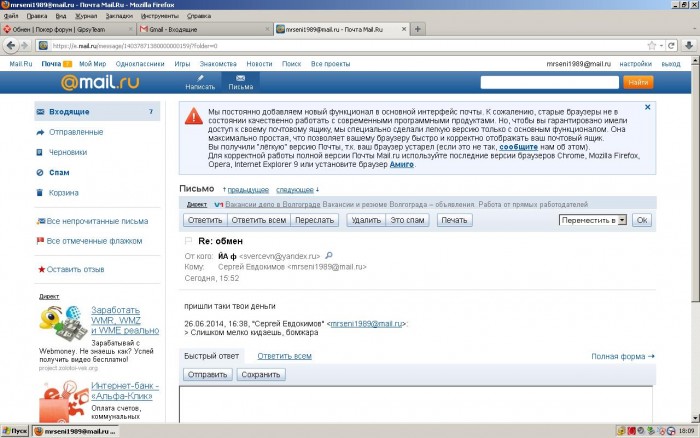Open Корзина trash folder
This screenshot has height=438, width=700.
click(63, 193)
